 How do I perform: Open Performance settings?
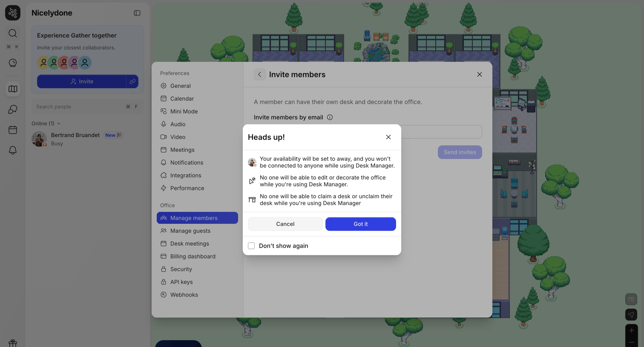[197, 188]
